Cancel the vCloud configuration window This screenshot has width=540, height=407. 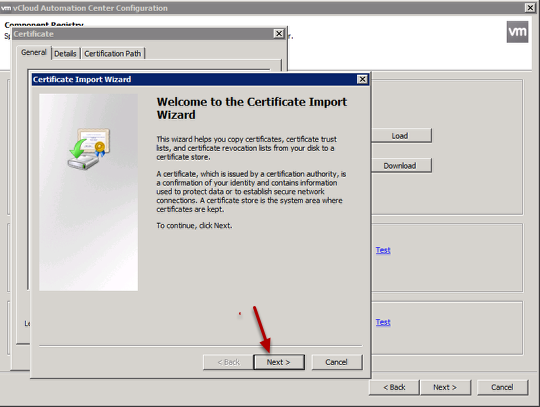pyautogui.click(x=502, y=387)
